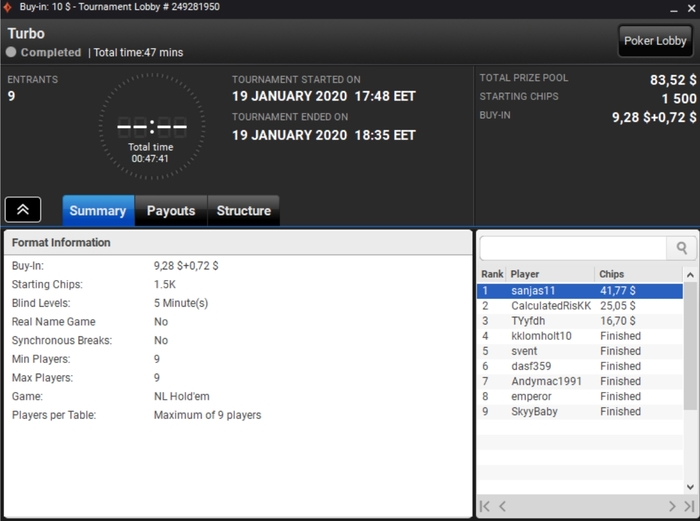
Task: Select player kklomholt10 in the list
Action: tap(580, 336)
